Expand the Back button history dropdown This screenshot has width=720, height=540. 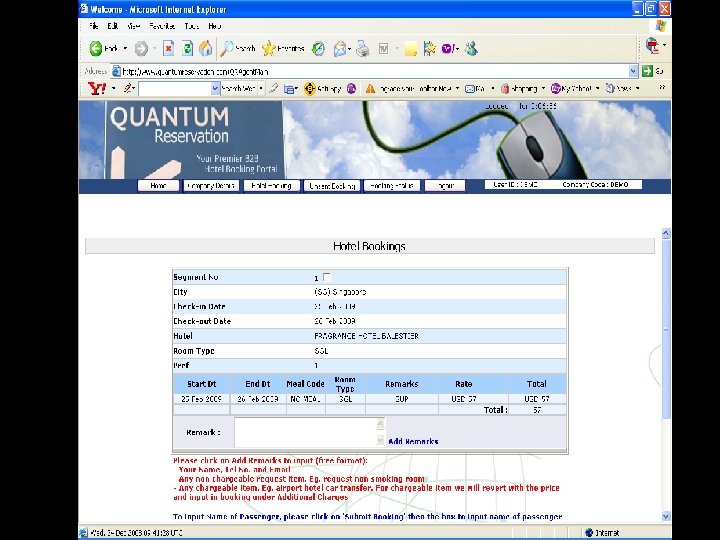pos(125,48)
